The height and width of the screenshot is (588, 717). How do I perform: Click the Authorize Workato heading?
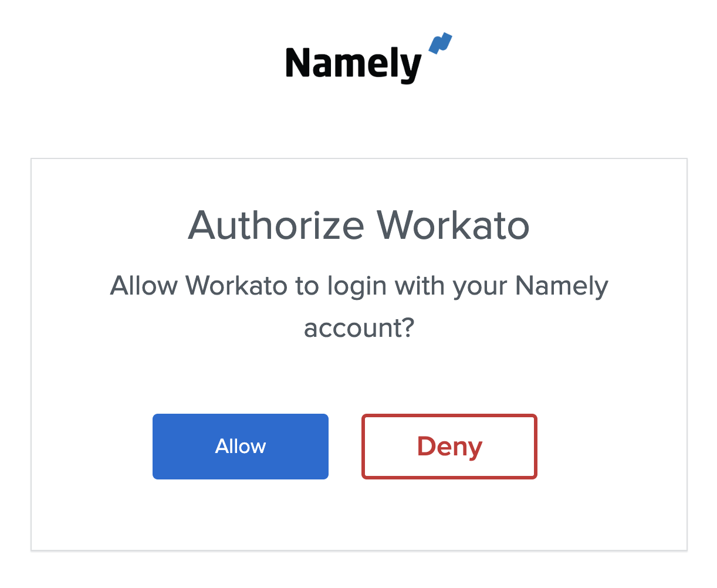click(x=358, y=225)
